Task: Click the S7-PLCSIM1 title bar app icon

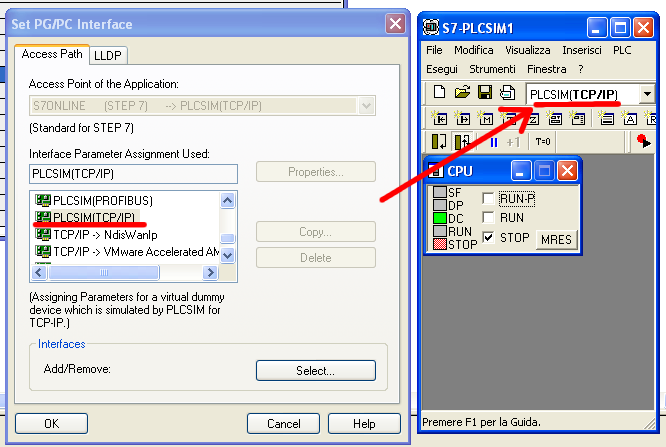Action: [x=431, y=28]
